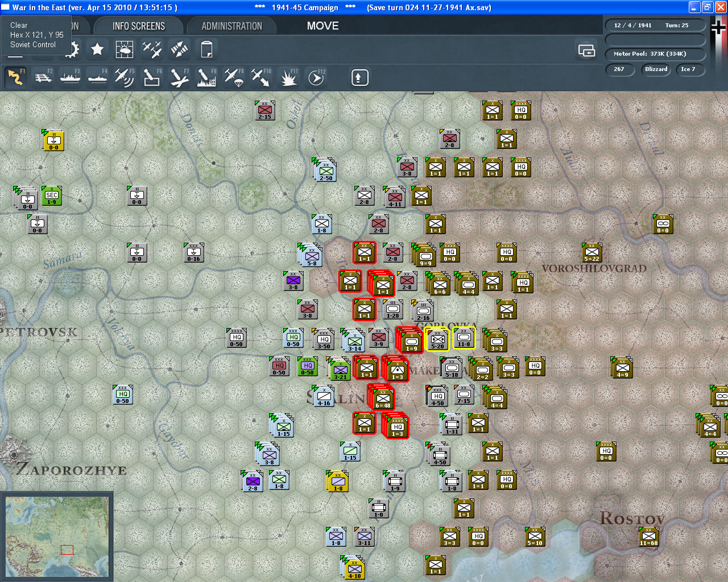
Task: Select the yellow-outlined 11-8 unit
Action: (x=464, y=339)
